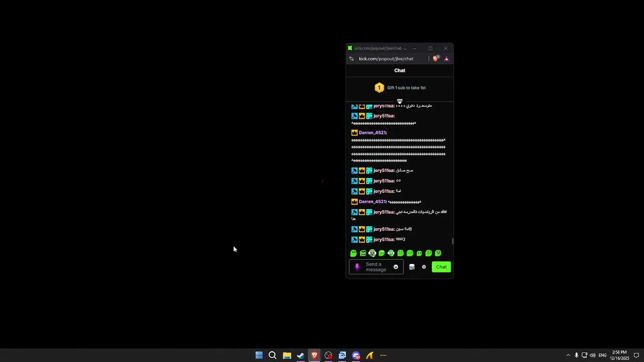This screenshot has height=362, width=644.
Task: Open the Kick shop storefront icon
Action: (x=412, y=267)
